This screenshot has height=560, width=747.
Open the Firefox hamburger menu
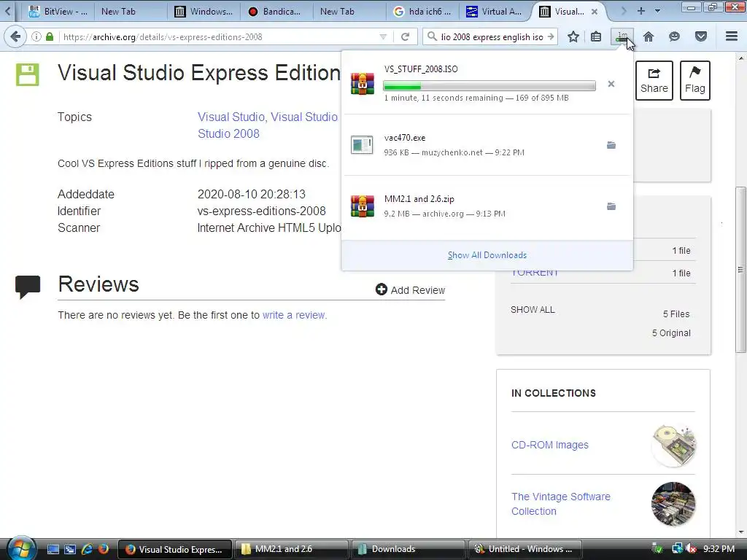point(732,36)
